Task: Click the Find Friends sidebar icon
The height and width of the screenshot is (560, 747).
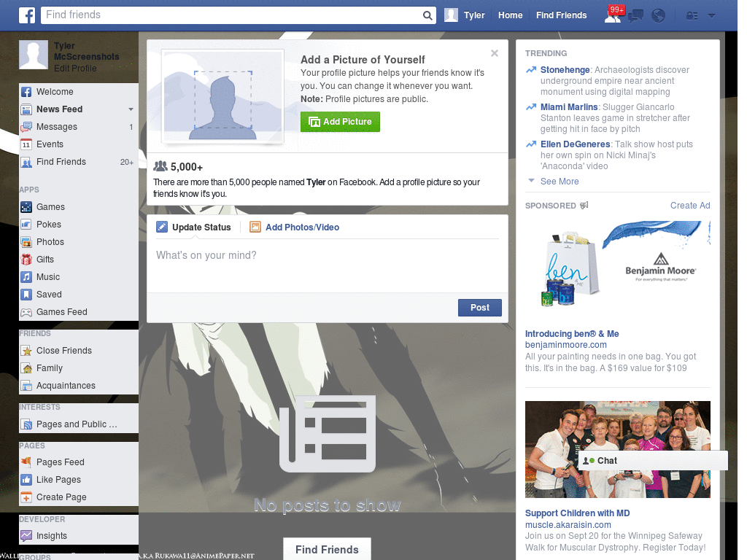Action: click(26, 162)
